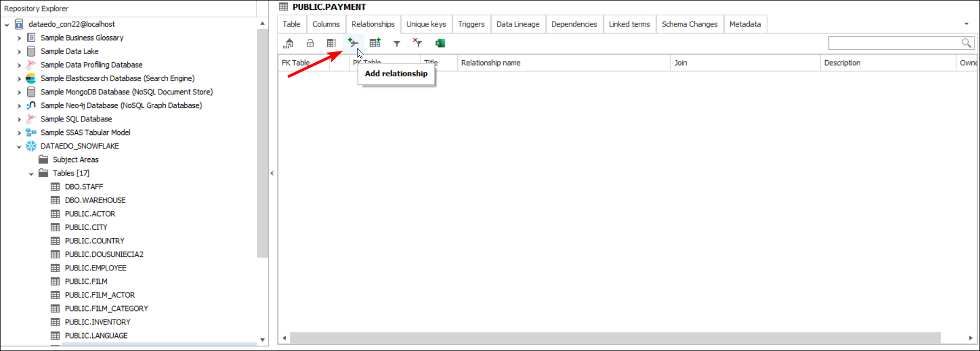Click in the relationships search field

click(894, 43)
